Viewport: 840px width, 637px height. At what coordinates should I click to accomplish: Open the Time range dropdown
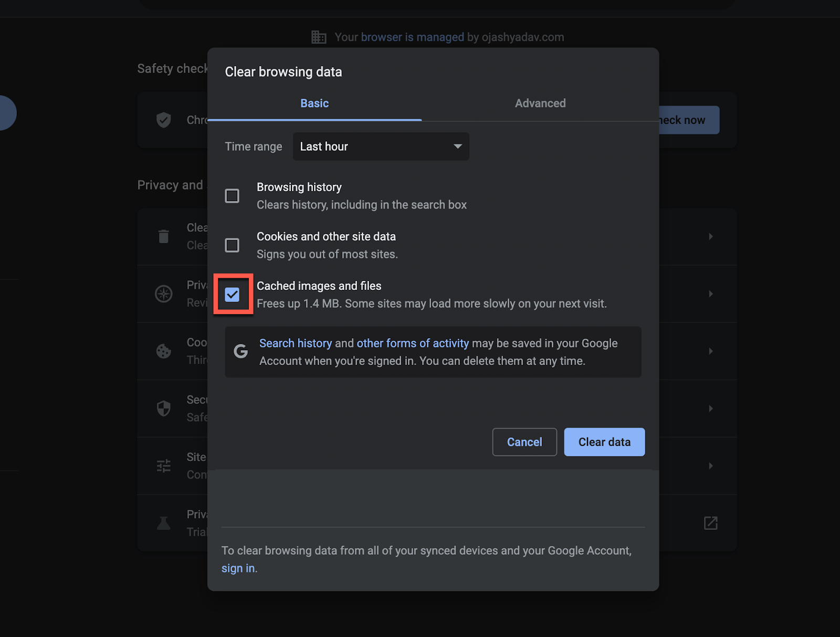381,147
